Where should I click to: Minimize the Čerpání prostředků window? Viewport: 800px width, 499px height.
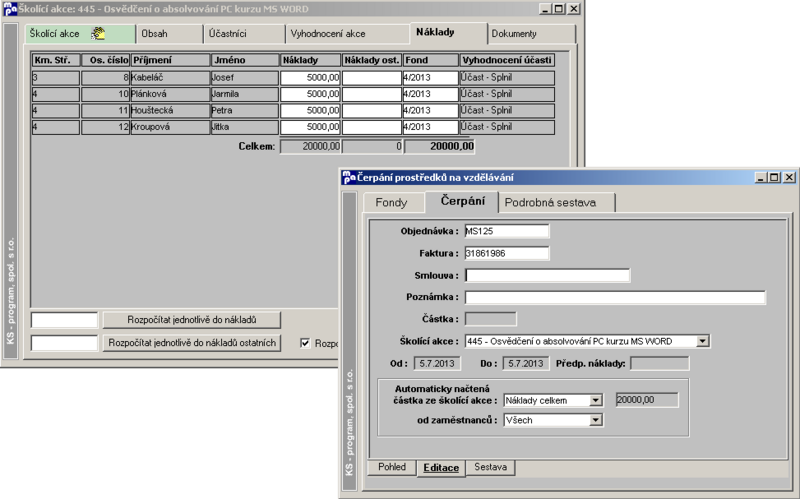click(762, 177)
